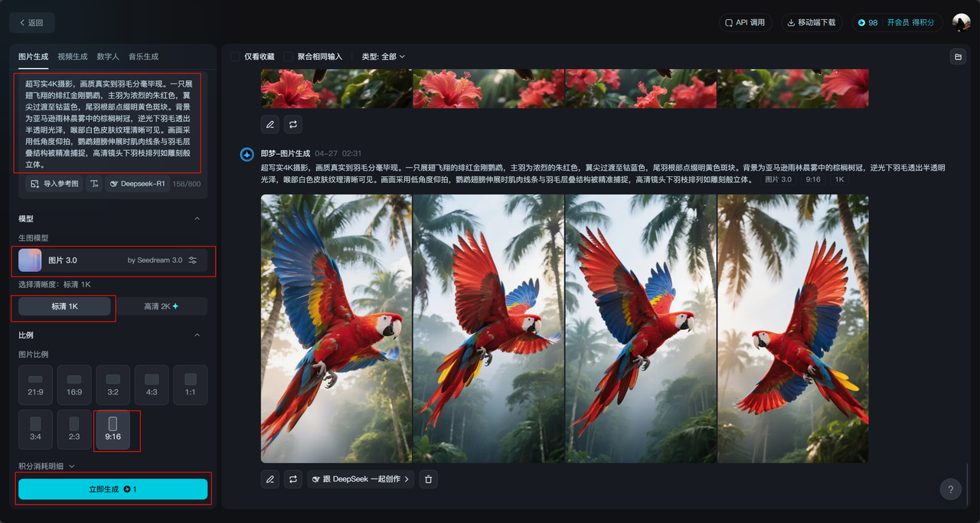Click the help question mark button
Screen dimensions: 980x523
point(950,489)
